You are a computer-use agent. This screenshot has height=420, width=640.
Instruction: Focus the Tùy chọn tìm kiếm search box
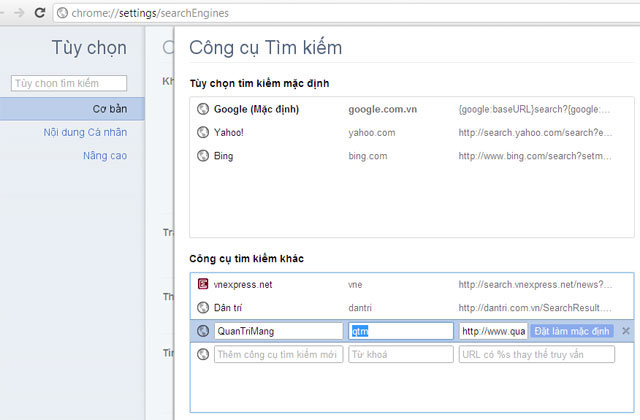pos(69,83)
